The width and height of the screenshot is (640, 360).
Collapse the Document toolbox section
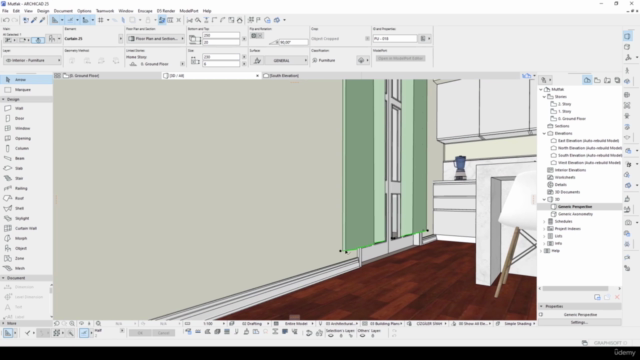tap(3, 278)
